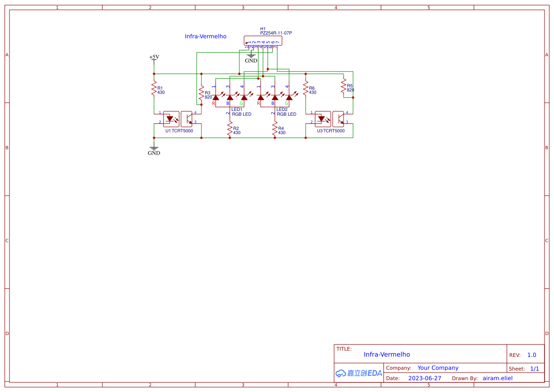The width and height of the screenshot is (554, 392).
Task: Click the Infra-Vermelho title text
Action: [387, 354]
